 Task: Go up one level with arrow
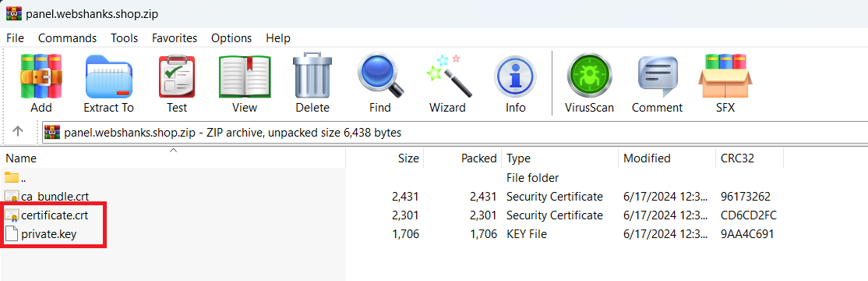18,131
